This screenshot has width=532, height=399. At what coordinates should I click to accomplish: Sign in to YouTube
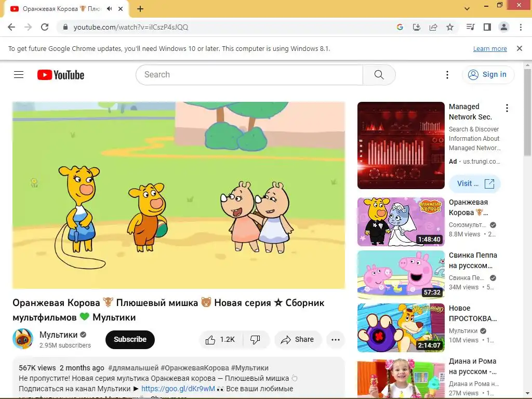pos(488,75)
